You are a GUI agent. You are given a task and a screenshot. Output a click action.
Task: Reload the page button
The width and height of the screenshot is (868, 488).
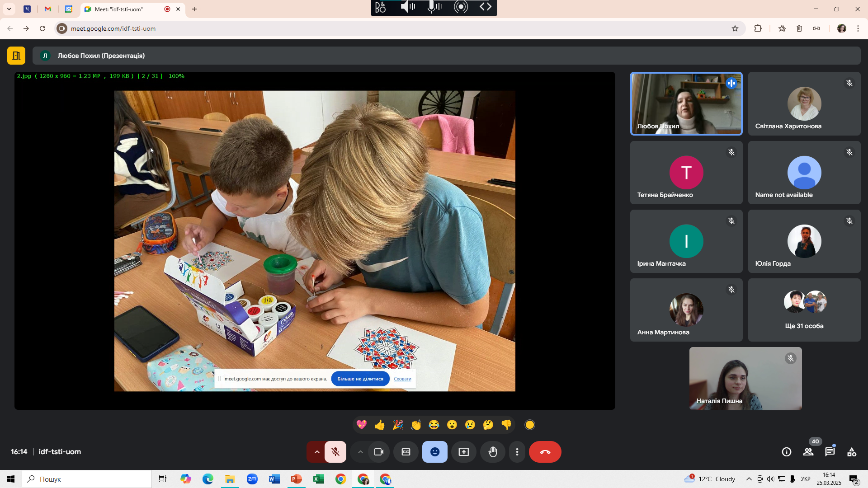42,28
